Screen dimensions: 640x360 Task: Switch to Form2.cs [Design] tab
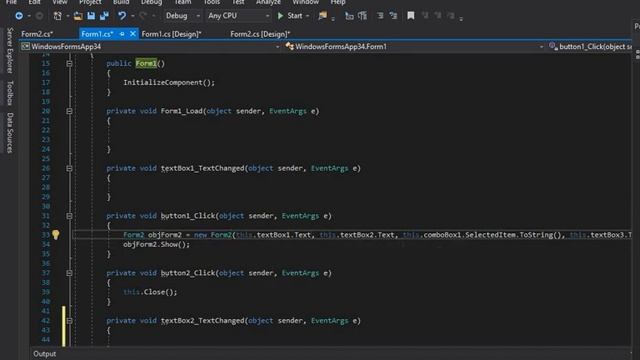point(260,34)
